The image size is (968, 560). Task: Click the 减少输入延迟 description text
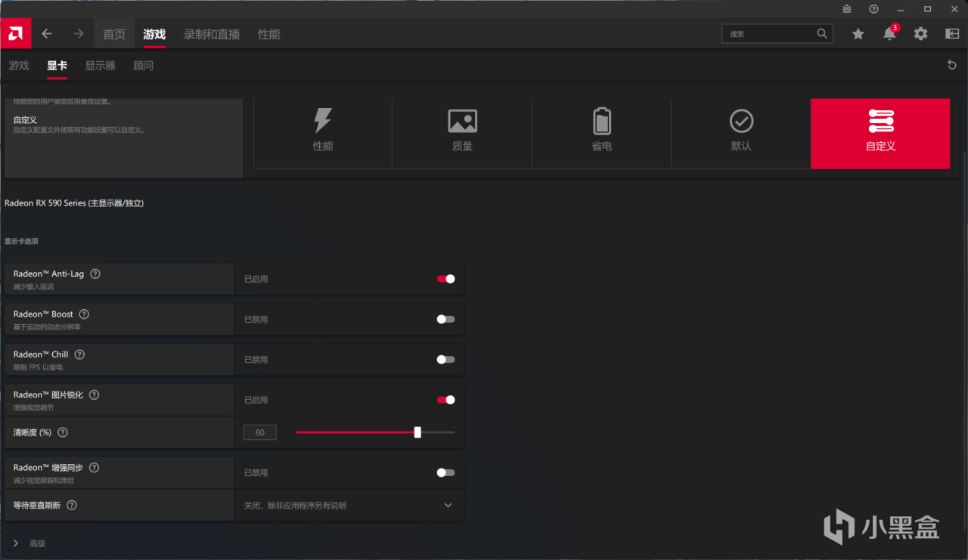[x=33, y=287]
